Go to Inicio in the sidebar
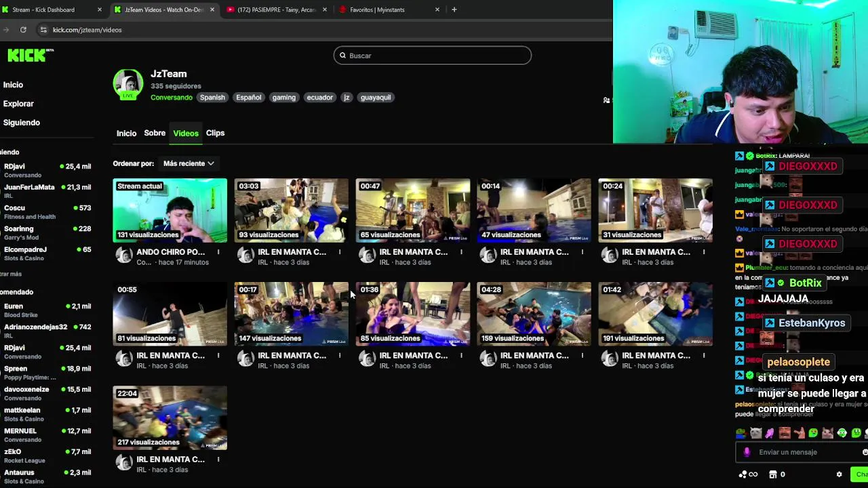This screenshot has width=868, height=488. [13, 85]
